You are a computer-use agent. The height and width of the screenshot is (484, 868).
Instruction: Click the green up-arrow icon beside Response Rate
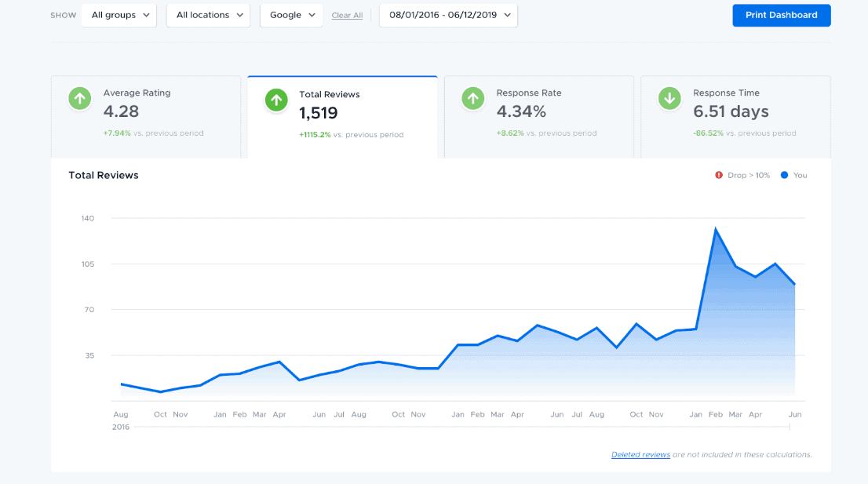(472, 99)
